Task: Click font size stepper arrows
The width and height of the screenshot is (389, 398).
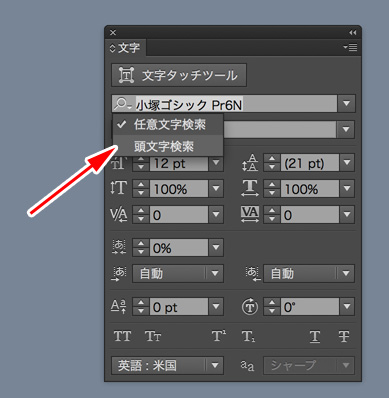Action: tap(141, 163)
